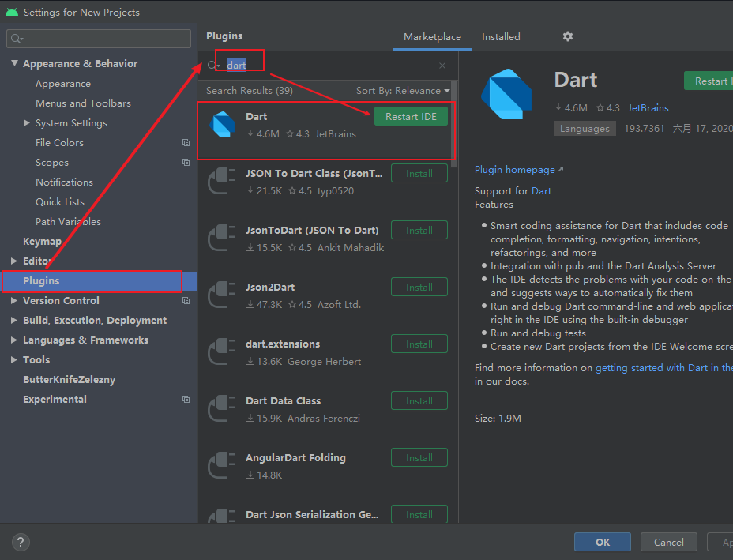Click the Languages tag in plugin details

tap(585, 129)
